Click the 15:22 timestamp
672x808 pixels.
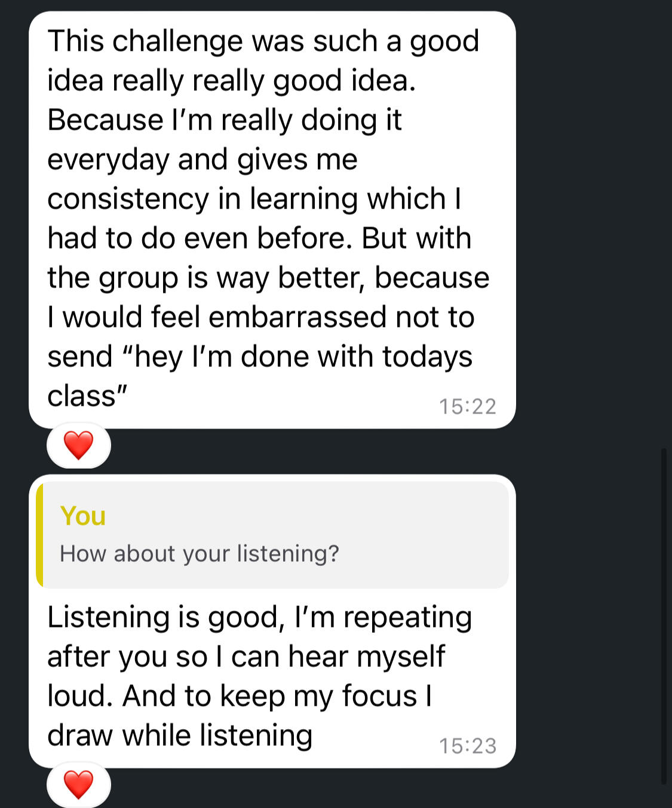(x=468, y=406)
